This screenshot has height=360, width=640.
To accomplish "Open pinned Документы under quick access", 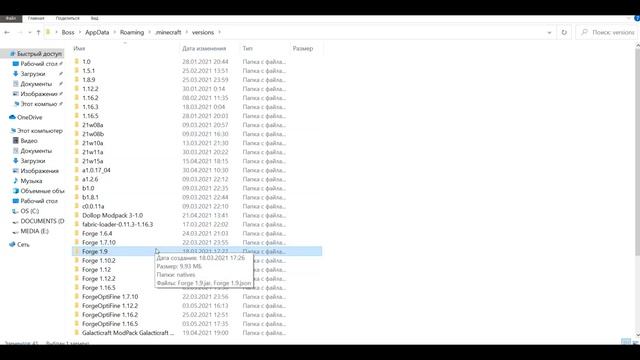I will point(36,84).
